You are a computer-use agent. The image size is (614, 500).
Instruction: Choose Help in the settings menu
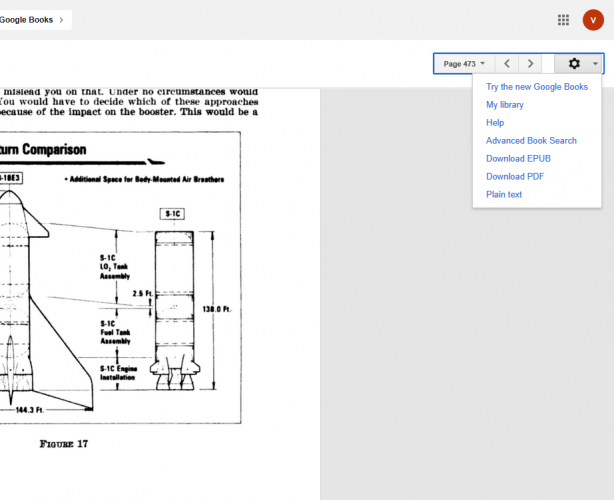(495, 123)
